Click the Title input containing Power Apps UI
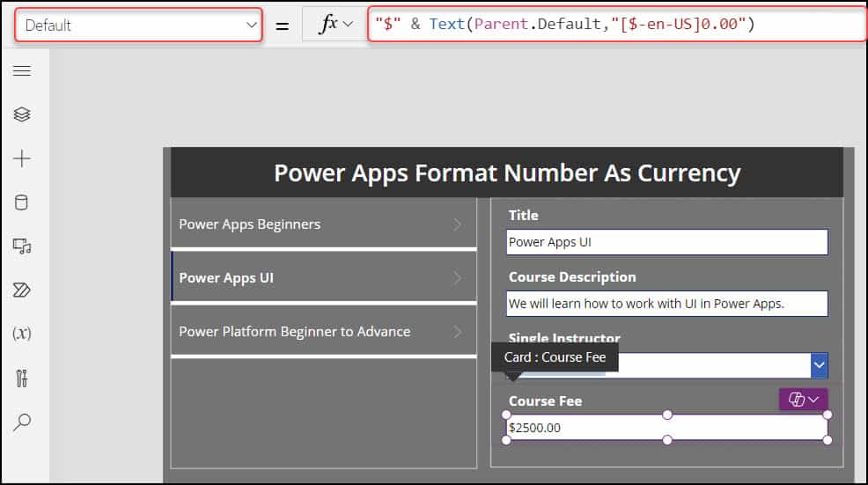The image size is (868, 485). pos(667,242)
